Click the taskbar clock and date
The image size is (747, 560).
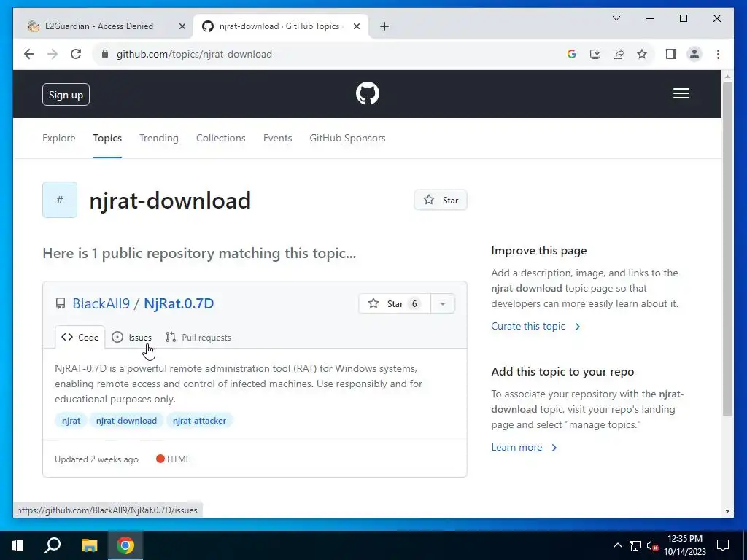(x=684, y=545)
